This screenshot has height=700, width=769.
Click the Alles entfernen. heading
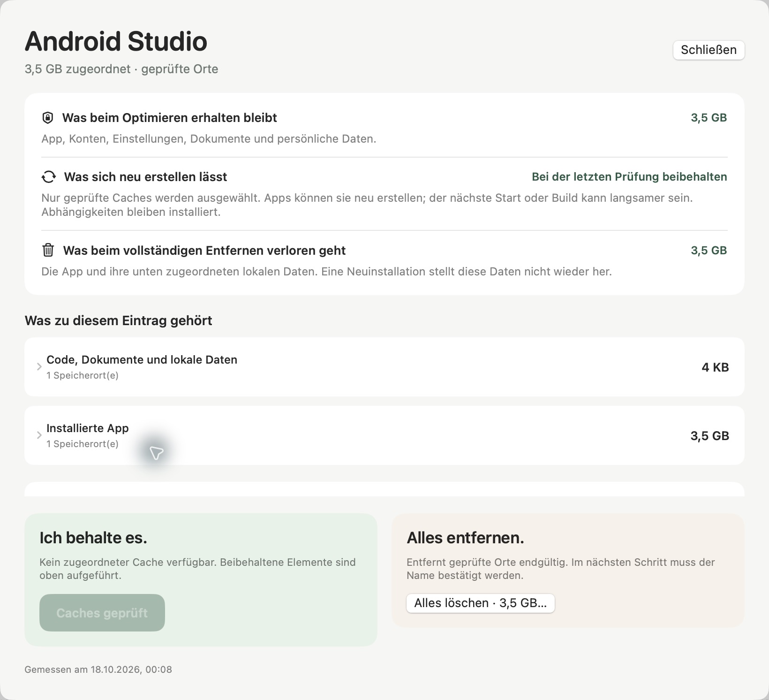[465, 538]
